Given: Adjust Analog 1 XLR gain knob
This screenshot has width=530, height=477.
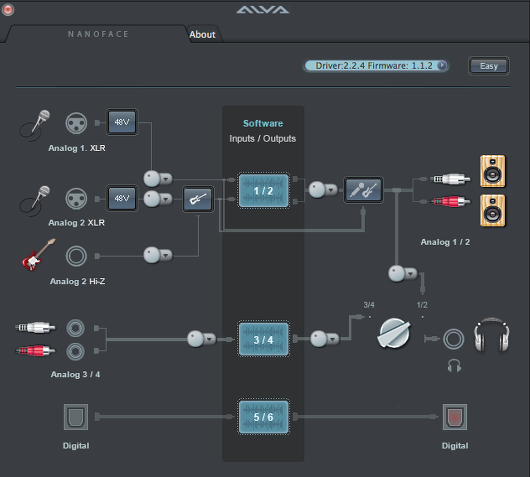Looking at the screenshot, I should point(152,178).
